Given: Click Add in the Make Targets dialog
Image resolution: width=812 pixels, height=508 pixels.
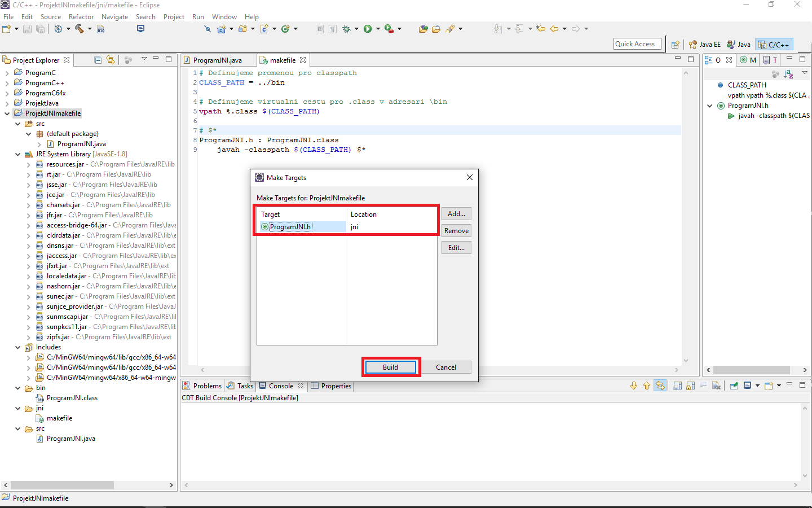Looking at the screenshot, I should [456, 213].
